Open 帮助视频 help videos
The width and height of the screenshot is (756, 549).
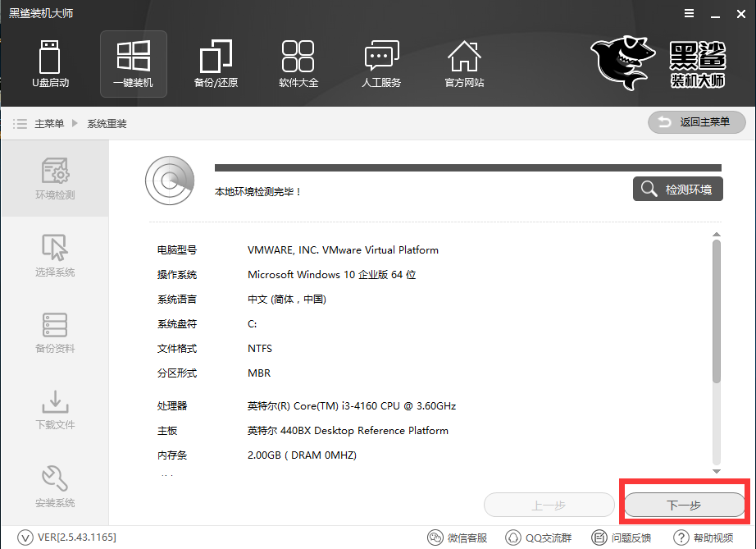pyautogui.click(x=703, y=538)
